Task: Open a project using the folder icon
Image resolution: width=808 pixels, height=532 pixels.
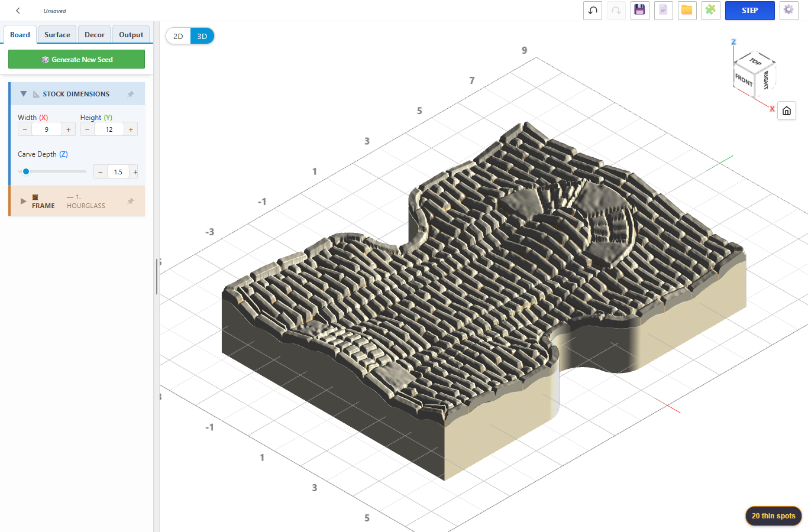Action: tap(687, 11)
